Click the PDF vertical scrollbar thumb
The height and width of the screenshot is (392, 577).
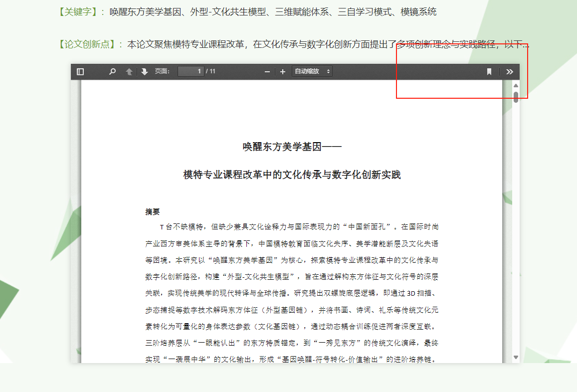516,96
